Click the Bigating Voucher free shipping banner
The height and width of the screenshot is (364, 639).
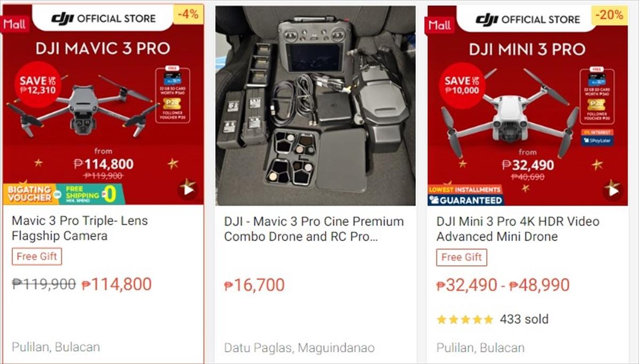(63, 194)
